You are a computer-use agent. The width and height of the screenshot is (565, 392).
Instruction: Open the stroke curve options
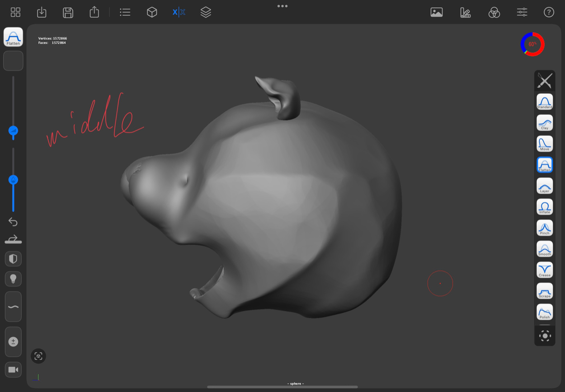(13, 307)
